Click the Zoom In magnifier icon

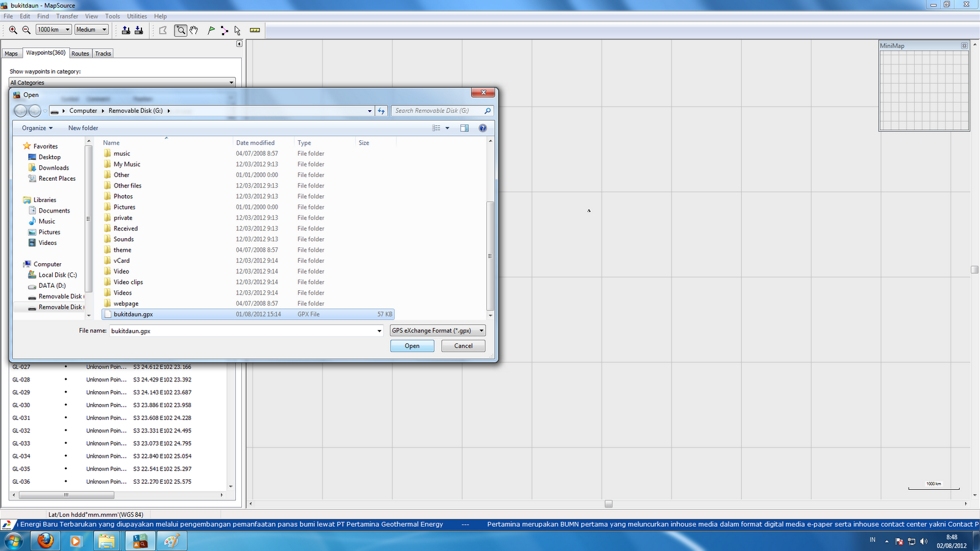(13, 29)
